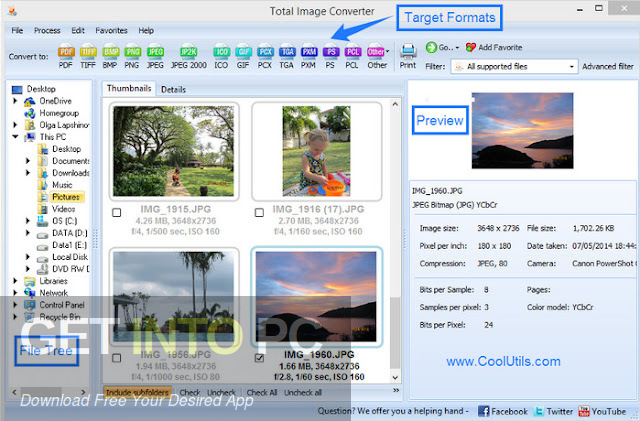Open Facebook link in status bar
The height and width of the screenshot is (421, 640).
502,411
